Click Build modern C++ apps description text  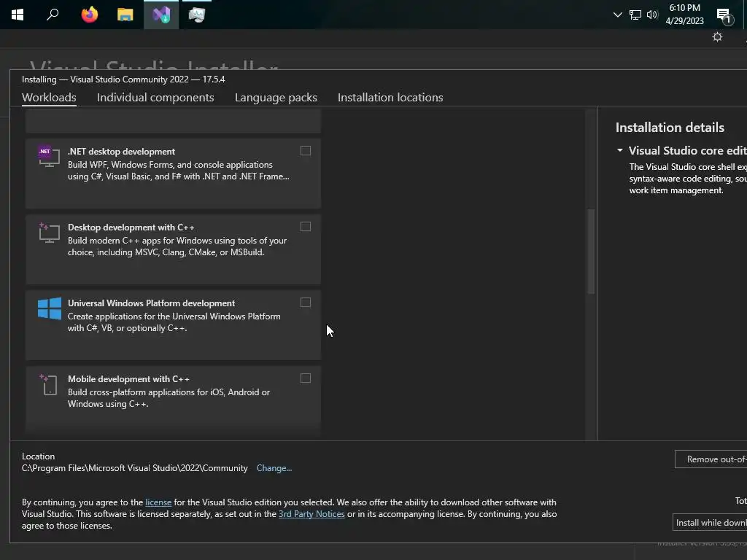point(177,246)
